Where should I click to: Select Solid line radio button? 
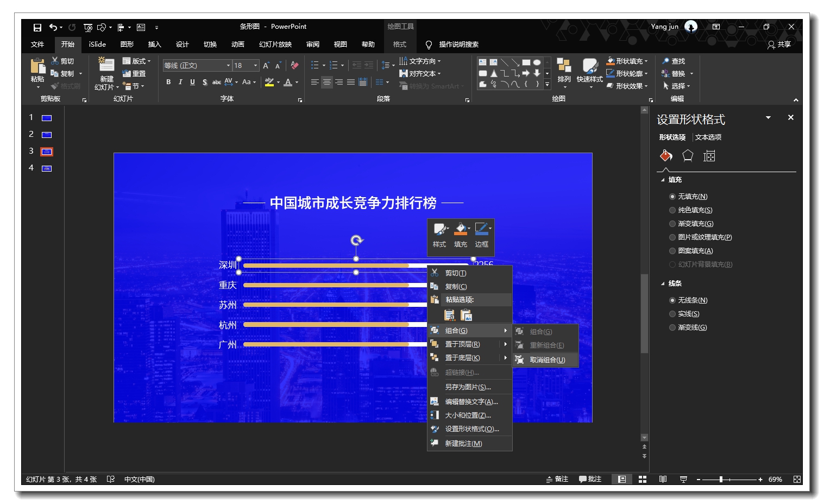tap(672, 314)
